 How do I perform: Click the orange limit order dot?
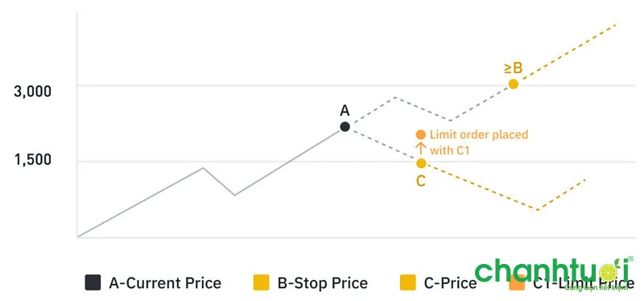420,134
